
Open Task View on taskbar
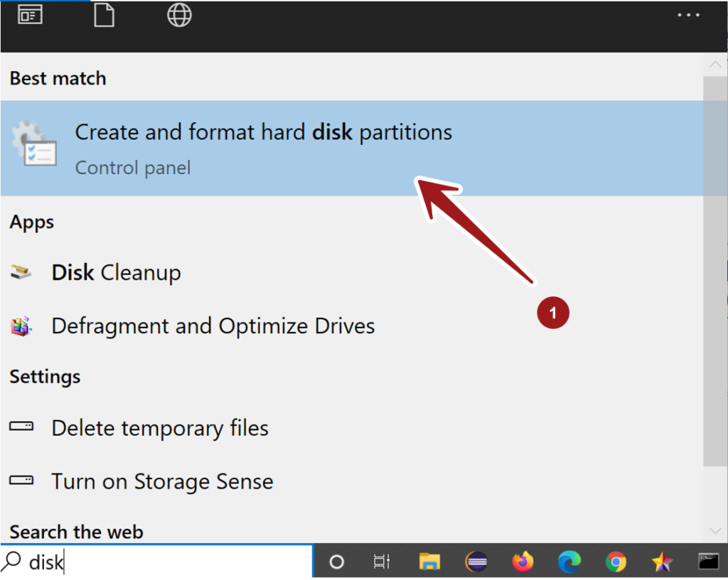click(x=382, y=562)
